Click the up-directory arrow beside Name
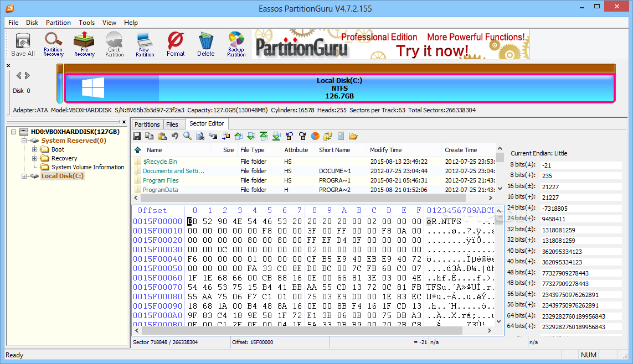This screenshot has height=364, width=633. (138, 150)
